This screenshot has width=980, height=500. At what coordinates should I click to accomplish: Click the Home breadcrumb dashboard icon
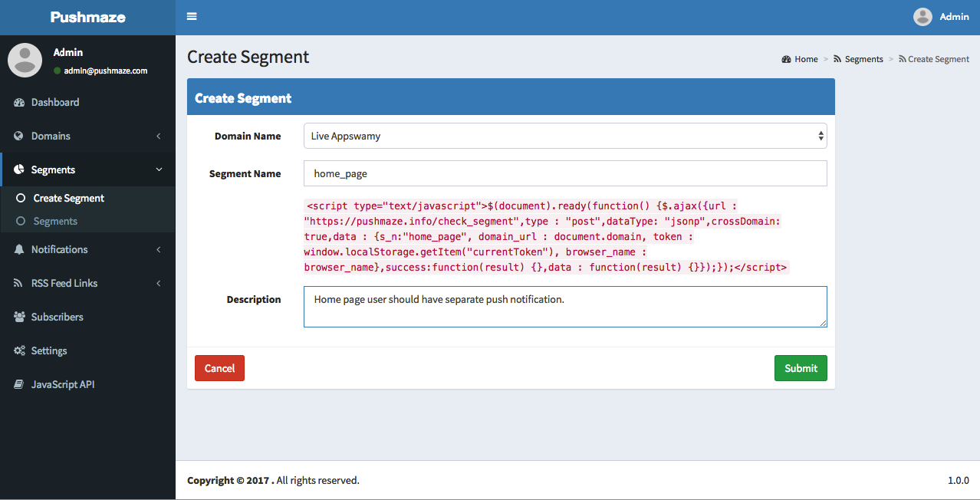coord(786,59)
